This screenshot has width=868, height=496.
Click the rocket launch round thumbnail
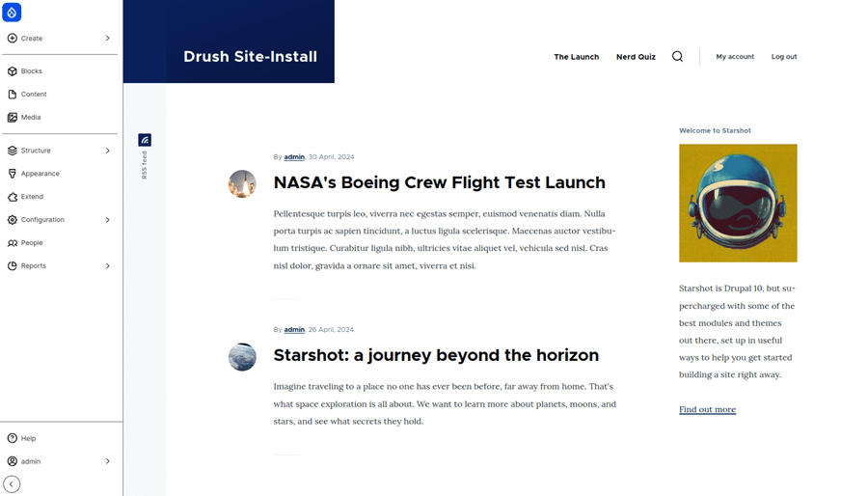point(242,183)
